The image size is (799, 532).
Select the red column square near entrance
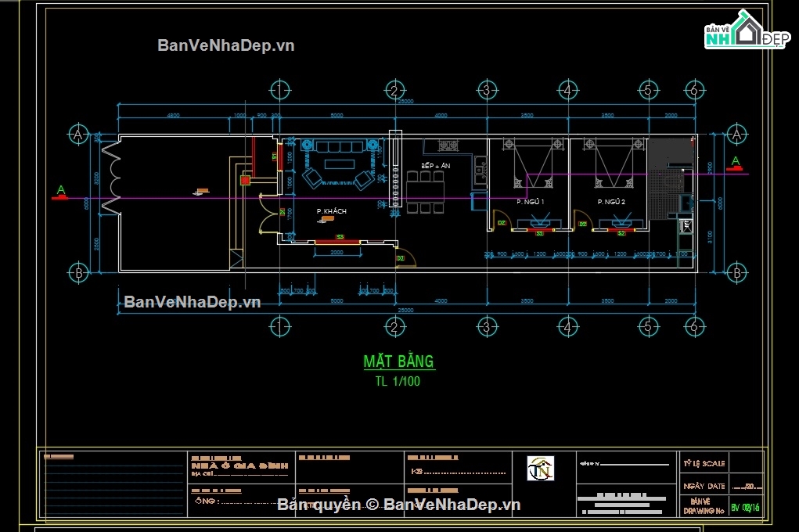[245, 180]
